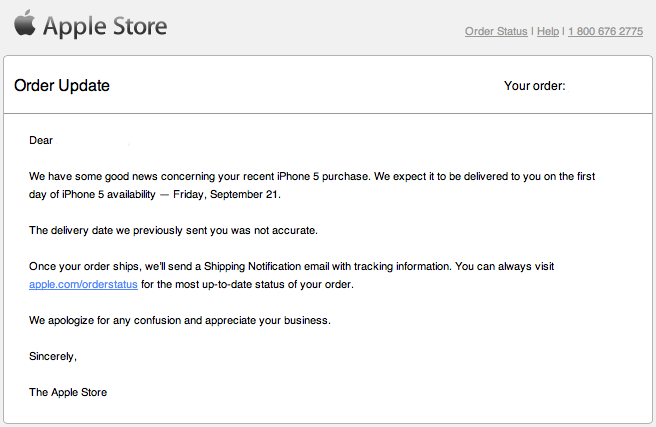Click the Order Update heading
This screenshot has height=427, width=656.
pos(62,86)
